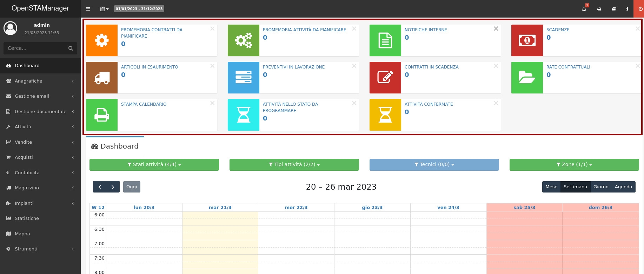Click the green Stampa Calendario printer tile icon

[102, 115]
